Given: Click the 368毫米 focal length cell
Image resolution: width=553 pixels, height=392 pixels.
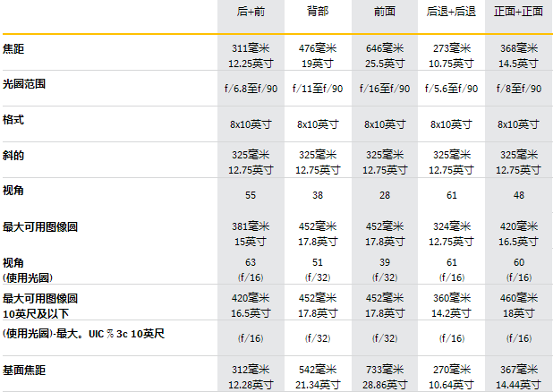Looking at the screenshot, I should pos(518,48).
